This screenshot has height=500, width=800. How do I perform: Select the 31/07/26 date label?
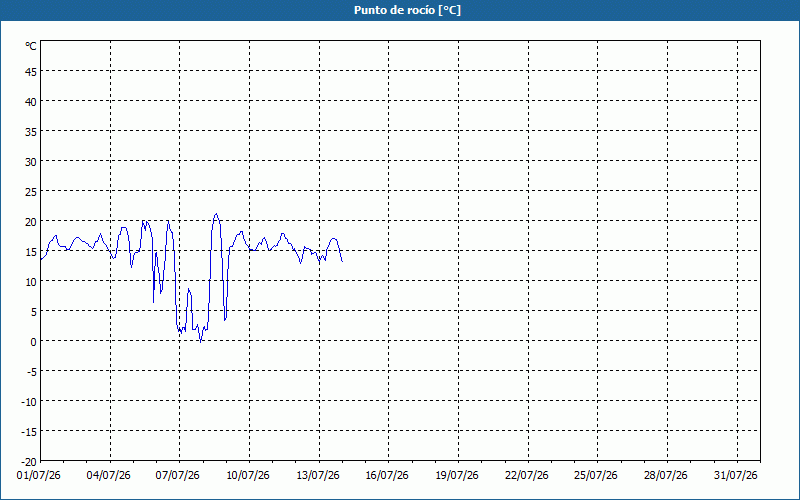(x=736, y=476)
